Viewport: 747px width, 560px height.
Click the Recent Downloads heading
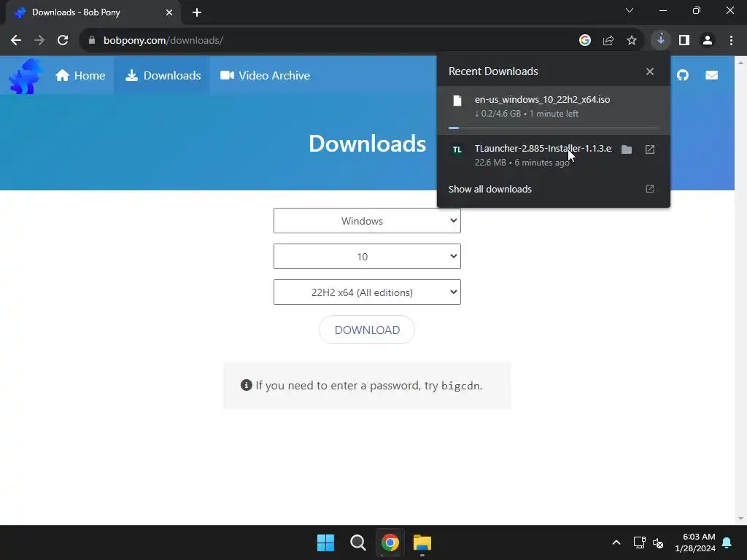click(x=493, y=71)
